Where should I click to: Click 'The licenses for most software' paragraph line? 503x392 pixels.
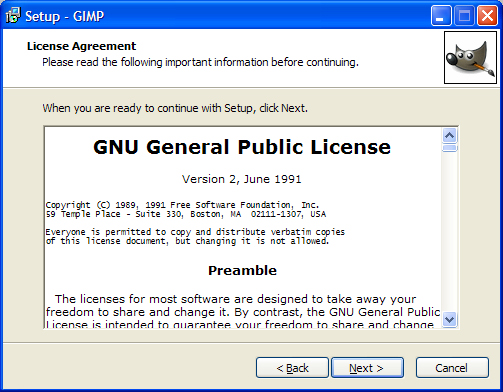click(x=235, y=299)
